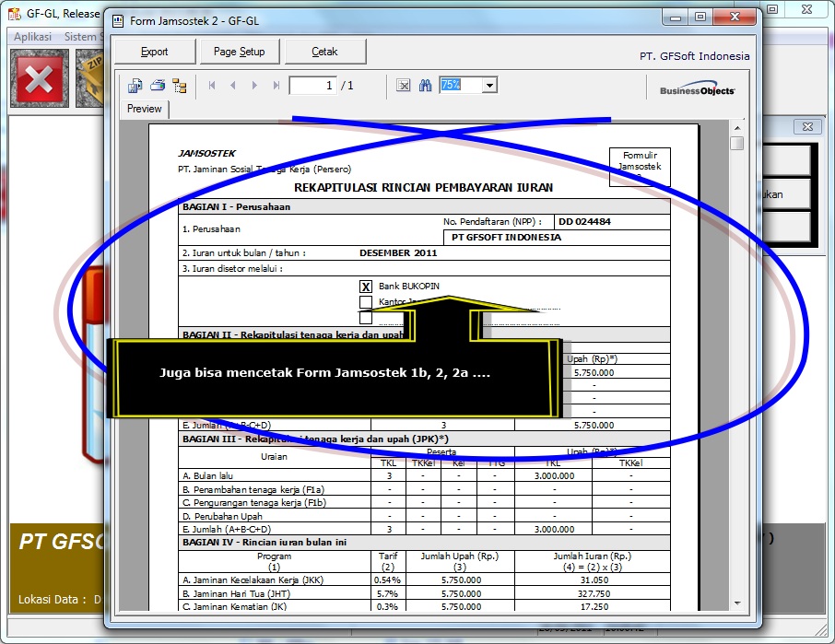Toggle the Bank BUKOPIN checkbox
The image size is (835, 644).
pyautogui.click(x=365, y=287)
